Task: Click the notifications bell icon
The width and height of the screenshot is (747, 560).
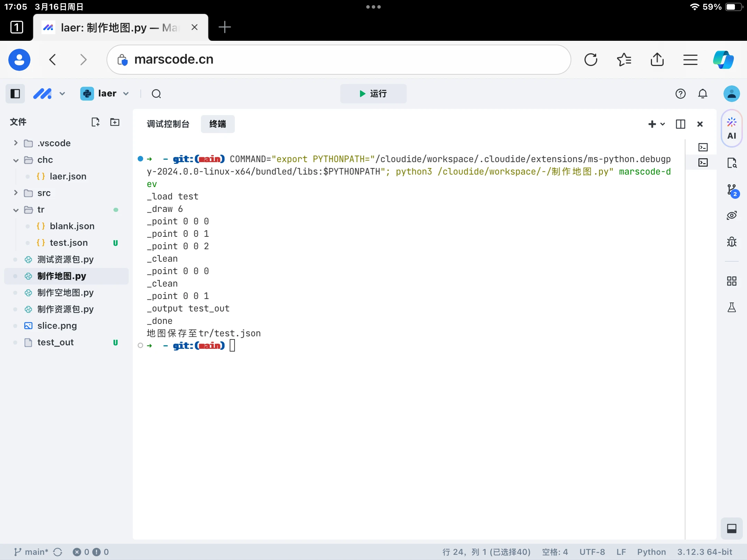Action: pos(702,94)
